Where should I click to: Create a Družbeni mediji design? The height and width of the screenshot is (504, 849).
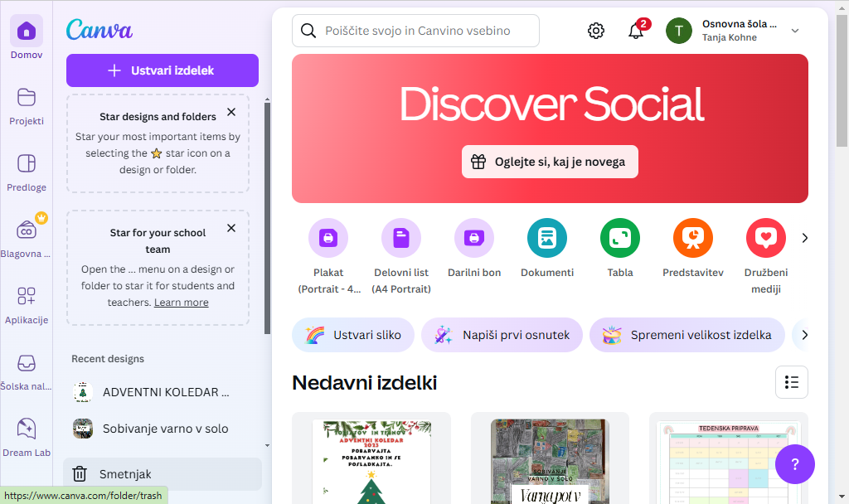pos(765,238)
